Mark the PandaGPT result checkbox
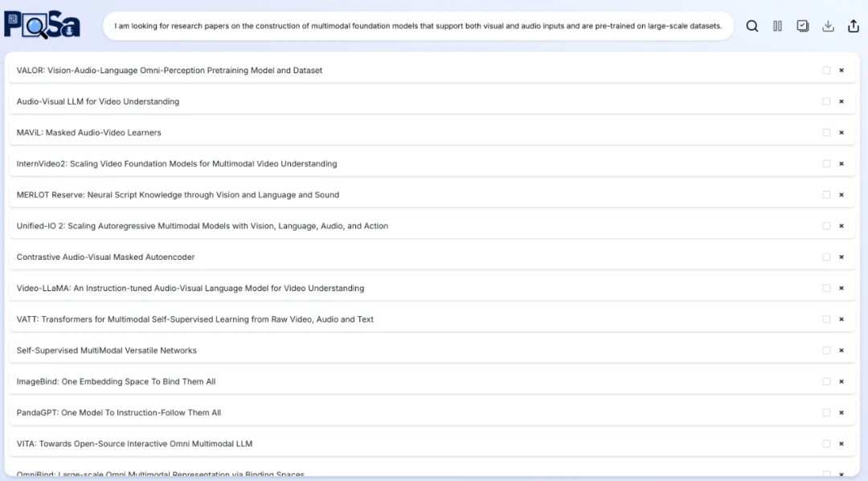The image size is (868, 481). click(826, 413)
